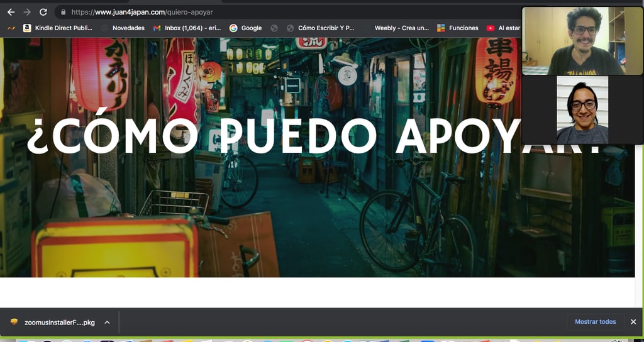
Task: Click the package icon in downloads bar
Action: click(x=14, y=322)
